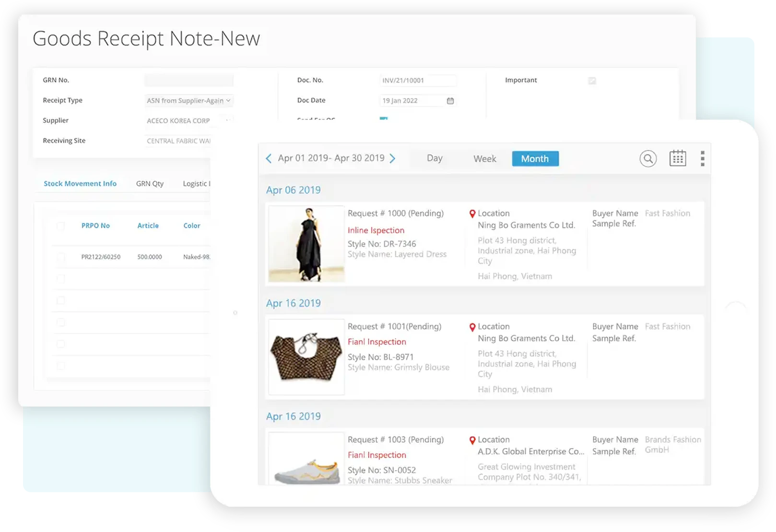Open the calendar grid view icon
The width and height of the screenshot is (776, 532).
[678, 158]
